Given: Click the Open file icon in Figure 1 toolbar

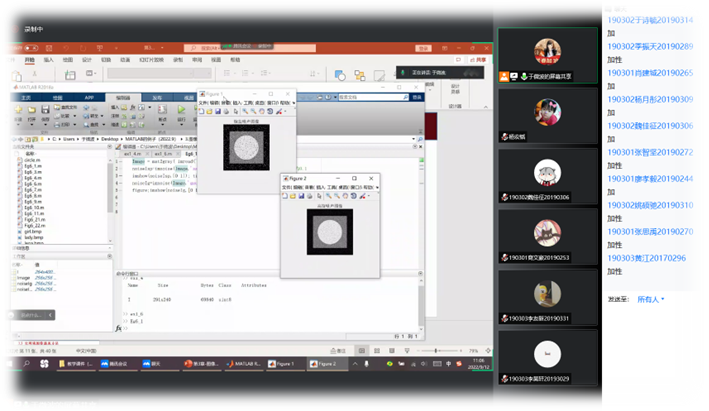Looking at the screenshot, I should click(207, 111).
